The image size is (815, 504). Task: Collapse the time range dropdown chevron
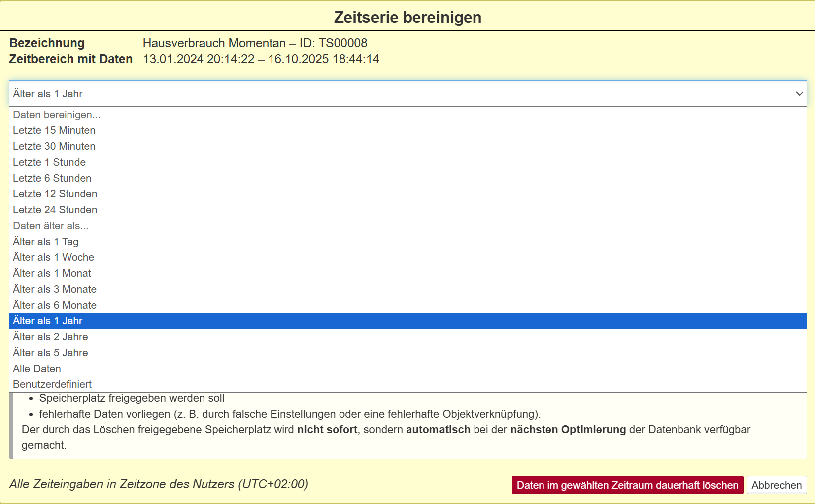799,94
